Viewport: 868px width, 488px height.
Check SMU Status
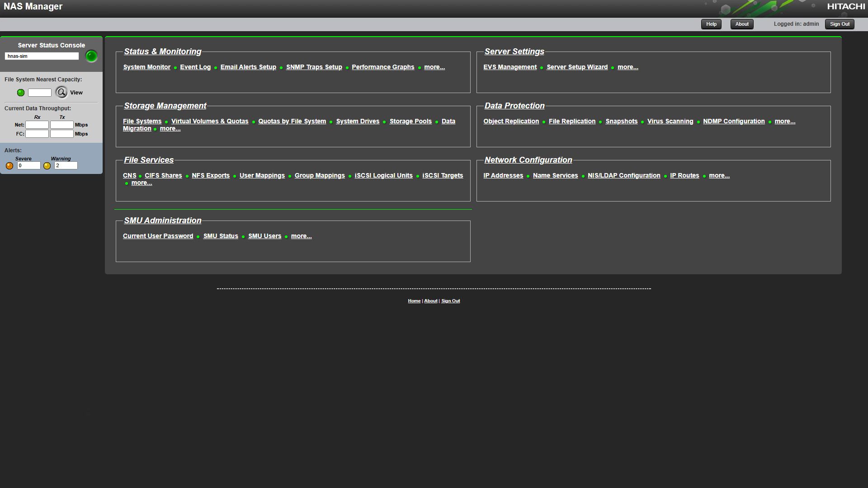(x=221, y=236)
